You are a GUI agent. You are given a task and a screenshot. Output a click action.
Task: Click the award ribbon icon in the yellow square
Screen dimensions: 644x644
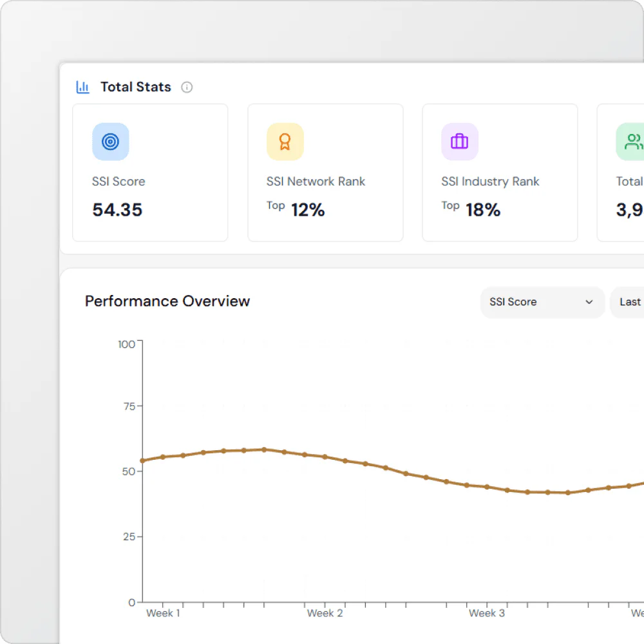click(285, 141)
